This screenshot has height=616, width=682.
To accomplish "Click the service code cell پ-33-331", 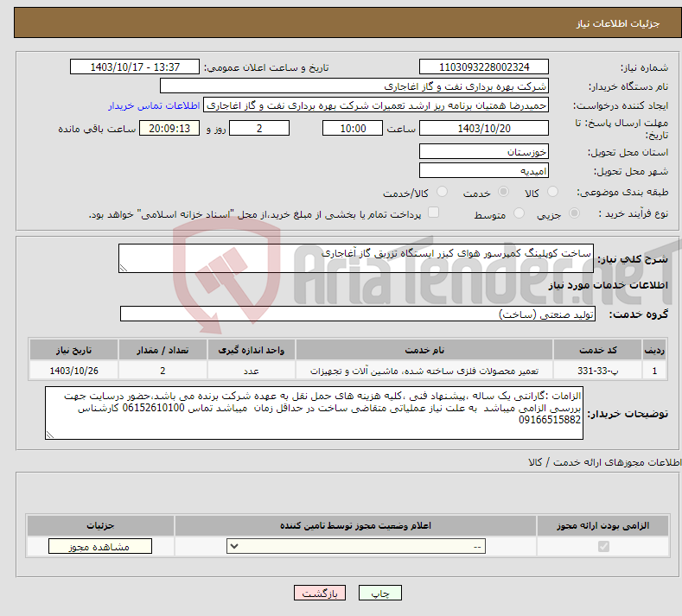I will click(x=598, y=371).
